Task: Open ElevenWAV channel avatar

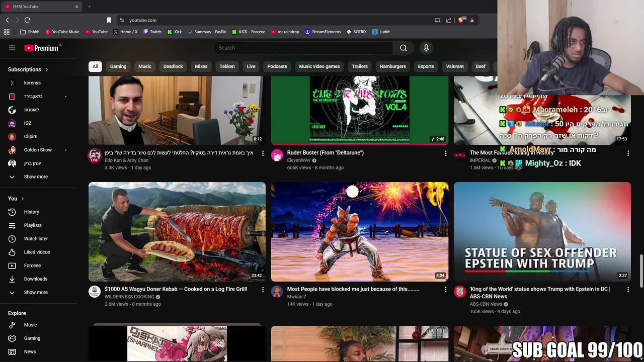Action: coord(277,155)
